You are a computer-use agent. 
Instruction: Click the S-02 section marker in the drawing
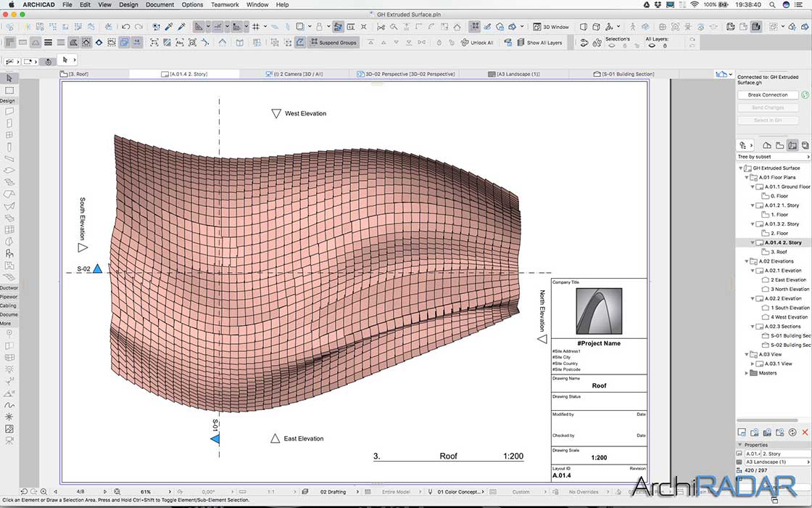tap(96, 269)
